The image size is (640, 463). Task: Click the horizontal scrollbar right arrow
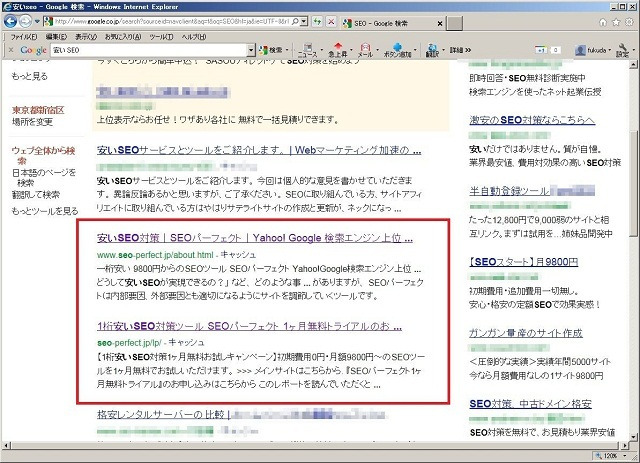[x=625, y=445]
